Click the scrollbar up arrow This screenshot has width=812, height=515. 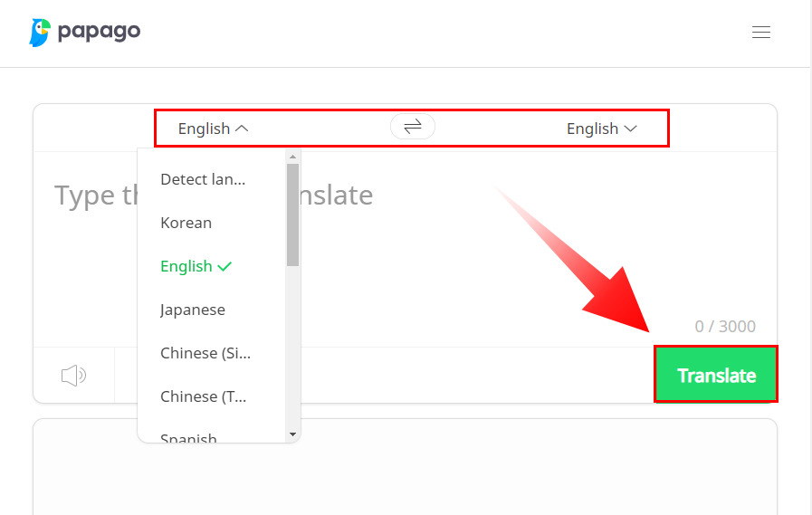tap(292, 157)
